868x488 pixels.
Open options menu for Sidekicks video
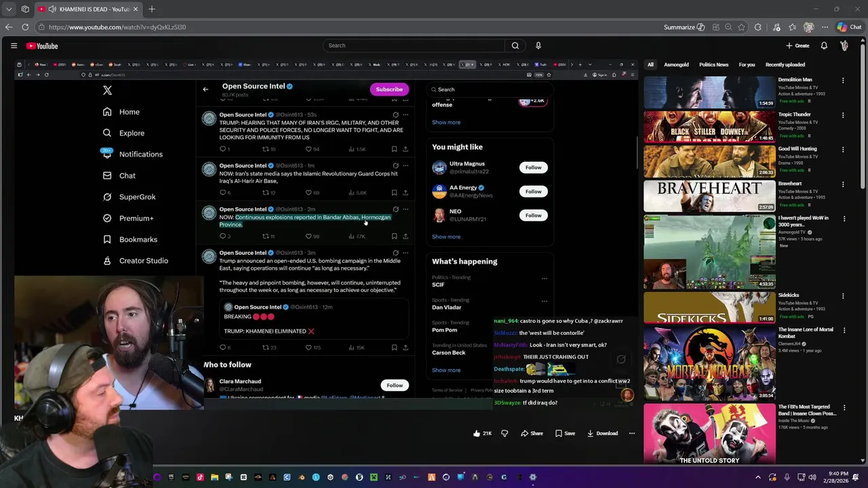click(x=843, y=296)
